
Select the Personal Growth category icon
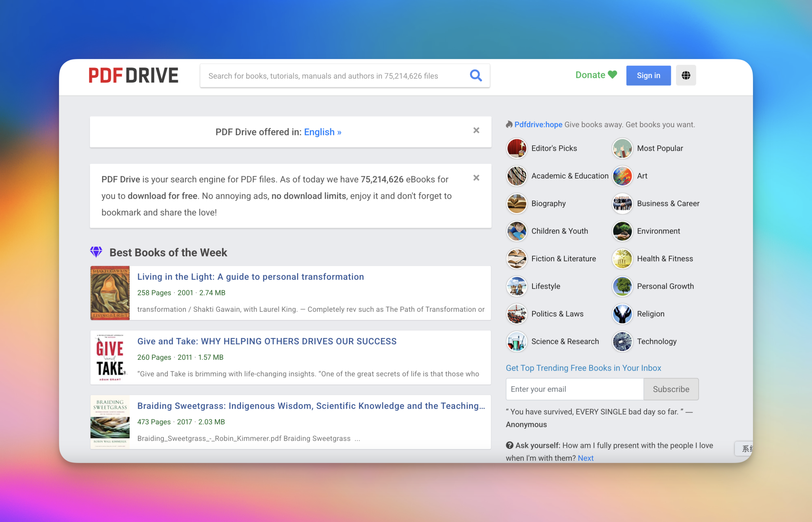[622, 286]
